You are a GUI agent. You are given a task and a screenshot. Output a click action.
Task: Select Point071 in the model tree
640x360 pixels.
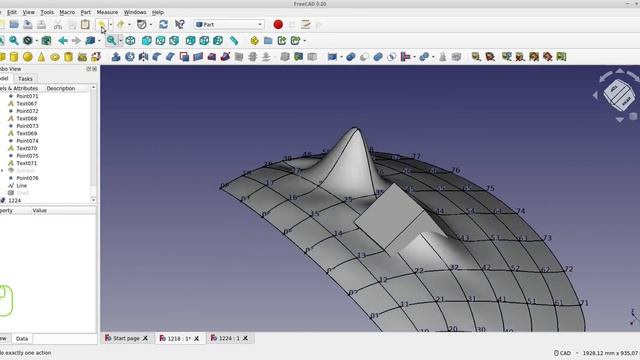27,96
